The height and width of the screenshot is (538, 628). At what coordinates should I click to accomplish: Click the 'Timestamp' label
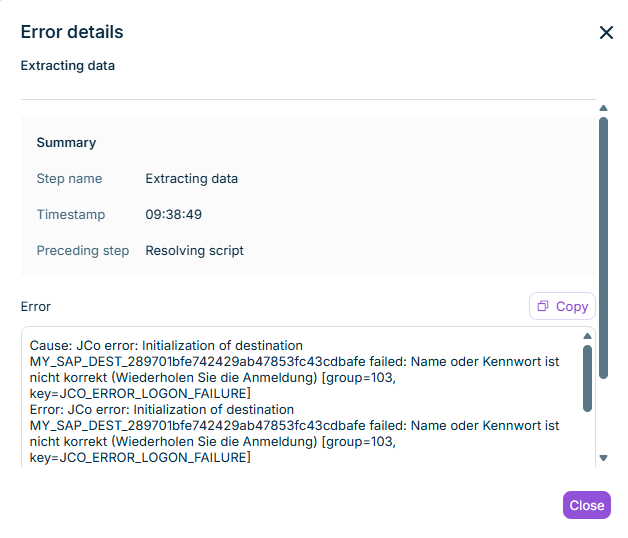point(71,215)
